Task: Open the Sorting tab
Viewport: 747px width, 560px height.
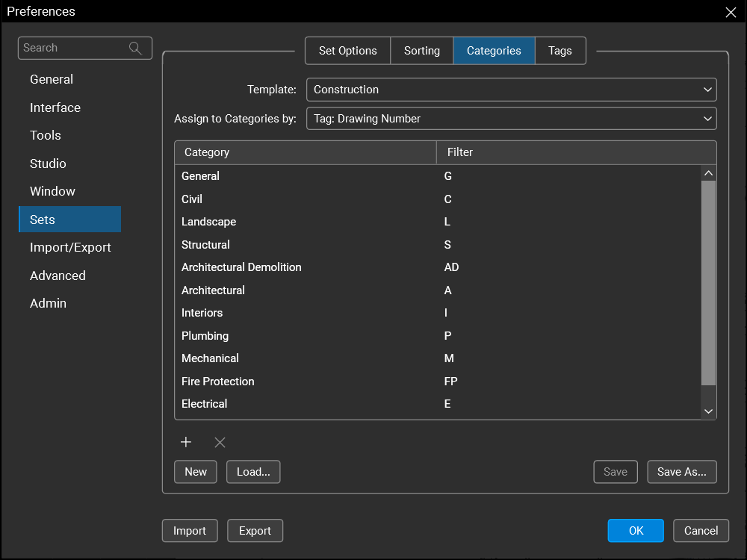Action: (x=421, y=51)
